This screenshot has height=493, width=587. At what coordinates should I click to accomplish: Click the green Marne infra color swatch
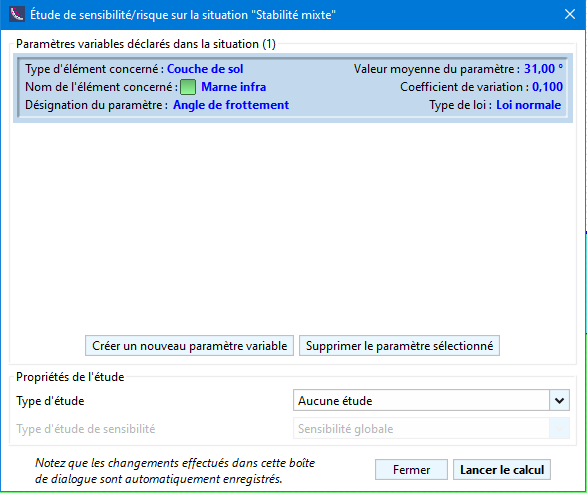point(188,87)
